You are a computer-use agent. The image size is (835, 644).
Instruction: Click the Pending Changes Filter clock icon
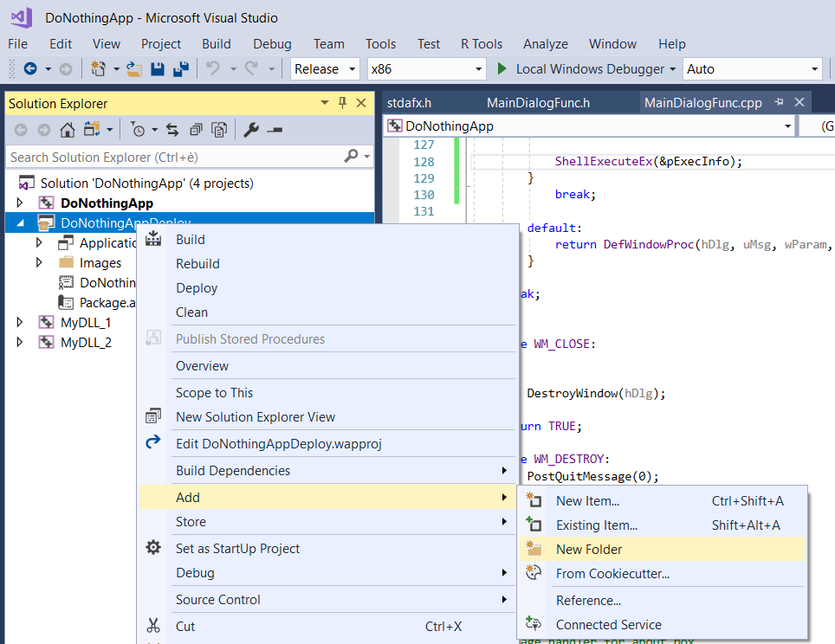pyautogui.click(x=138, y=130)
